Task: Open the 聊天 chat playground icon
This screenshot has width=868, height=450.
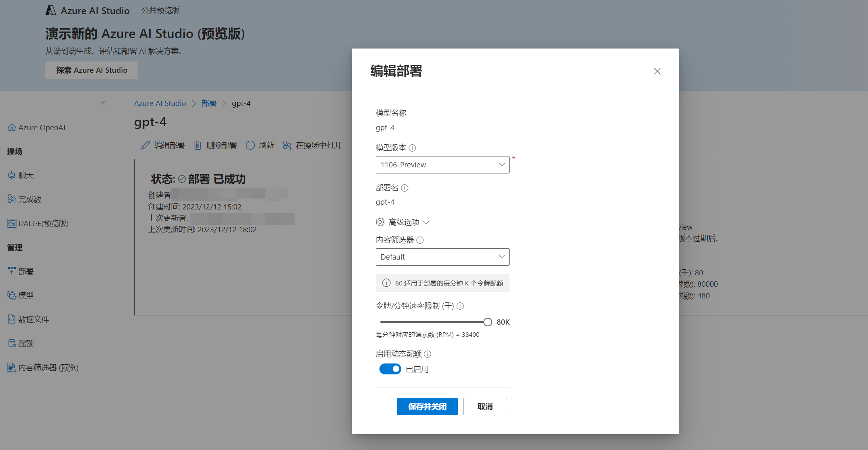Action: click(12, 175)
